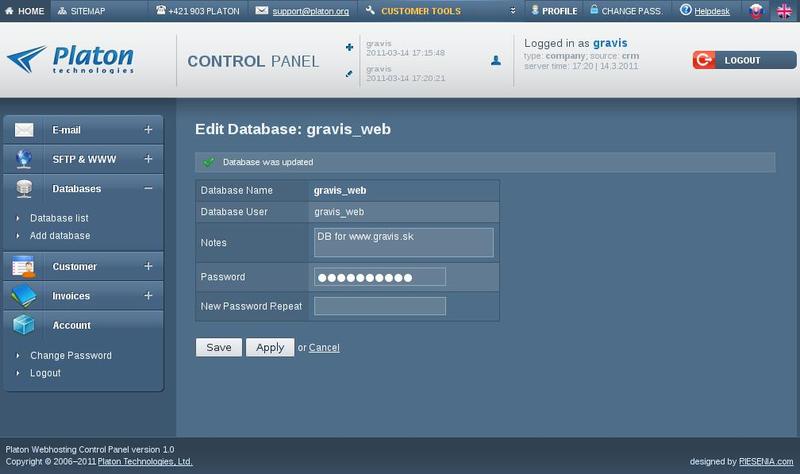800x474 pixels.
Task: Expand the SFTP & WWW section plus
Action: 148,159
